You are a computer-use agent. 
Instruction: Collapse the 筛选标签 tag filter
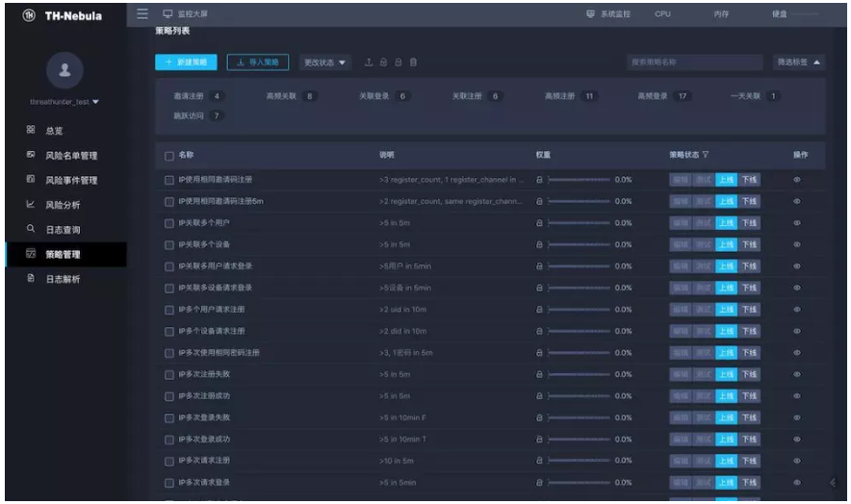tap(798, 63)
